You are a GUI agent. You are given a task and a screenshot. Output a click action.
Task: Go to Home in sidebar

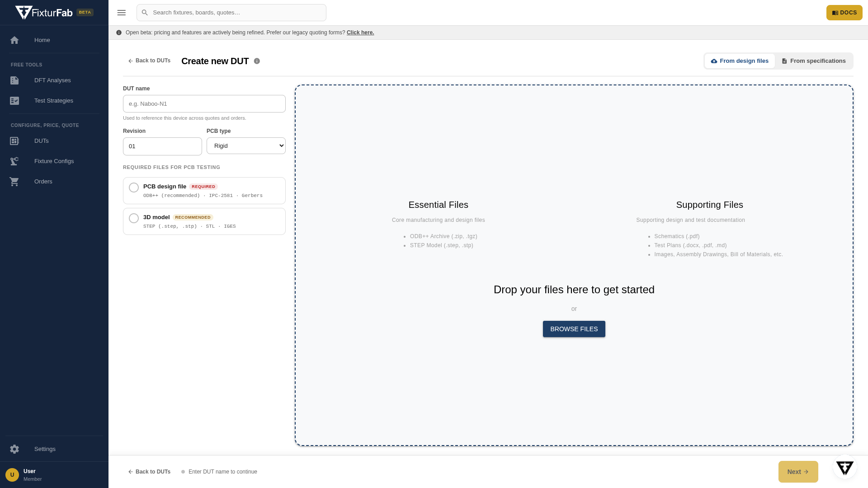click(x=54, y=40)
